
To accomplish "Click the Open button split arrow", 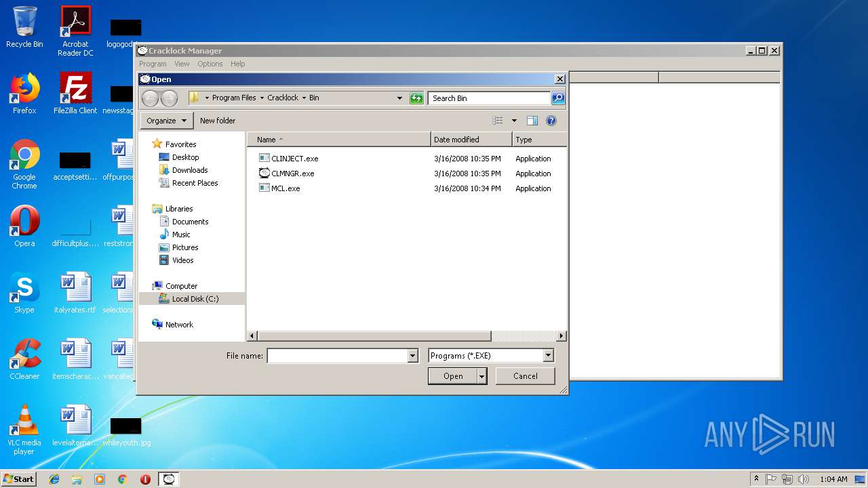I will (x=482, y=376).
